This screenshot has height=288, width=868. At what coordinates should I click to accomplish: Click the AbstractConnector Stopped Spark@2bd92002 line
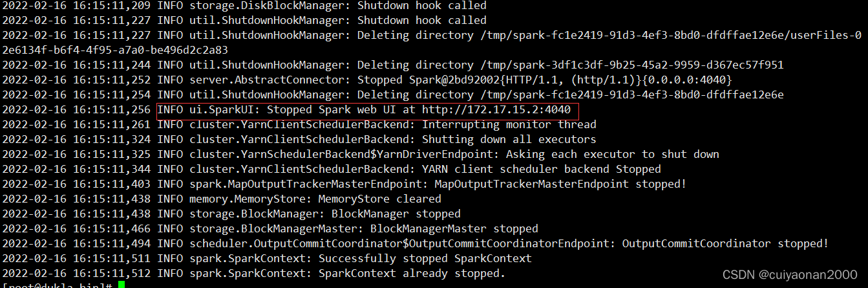pos(367,80)
